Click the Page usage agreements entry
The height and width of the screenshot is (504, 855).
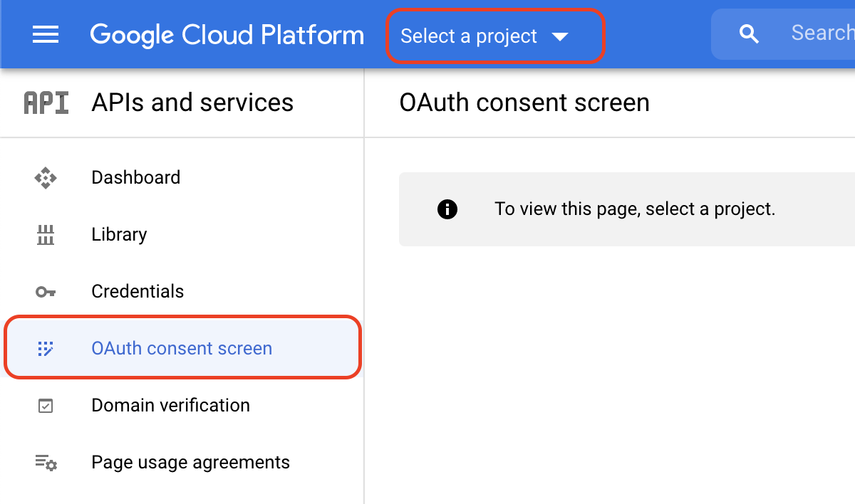pyautogui.click(x=190, y=462)
